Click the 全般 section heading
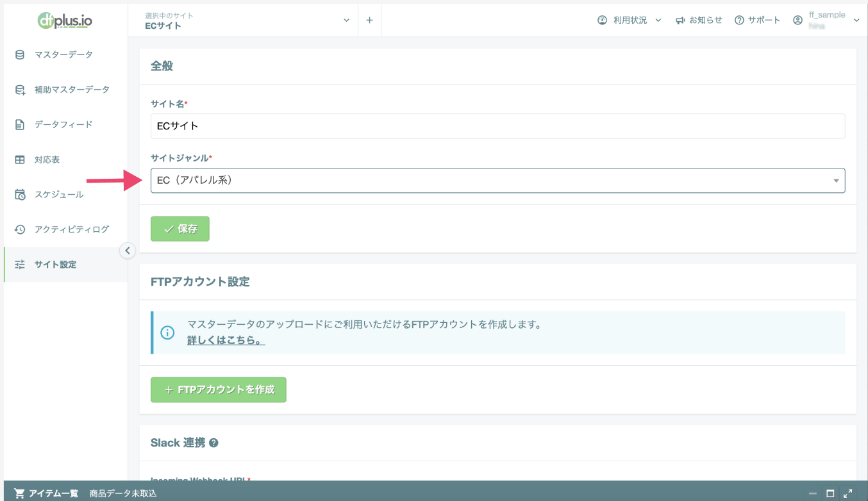The image size is (868, 501). point(162,66)
